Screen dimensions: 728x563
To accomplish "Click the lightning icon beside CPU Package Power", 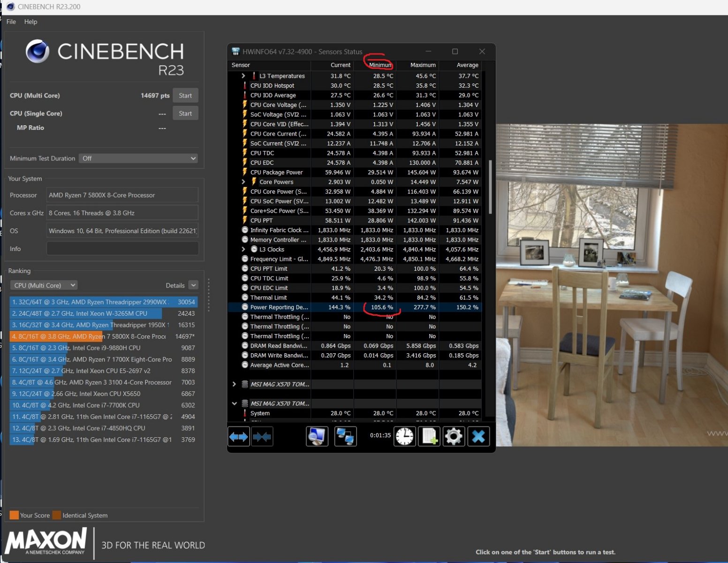I will tap(245, 172).
